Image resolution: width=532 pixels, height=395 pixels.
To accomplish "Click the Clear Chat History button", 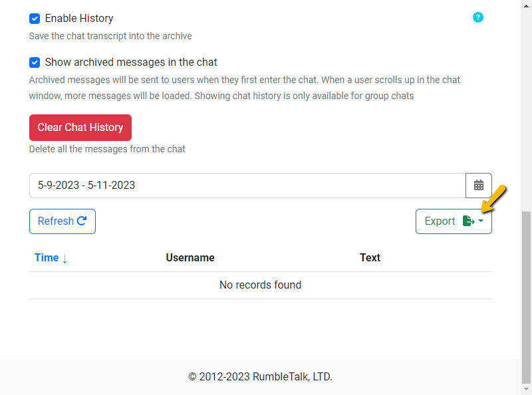I will point(80,127).
